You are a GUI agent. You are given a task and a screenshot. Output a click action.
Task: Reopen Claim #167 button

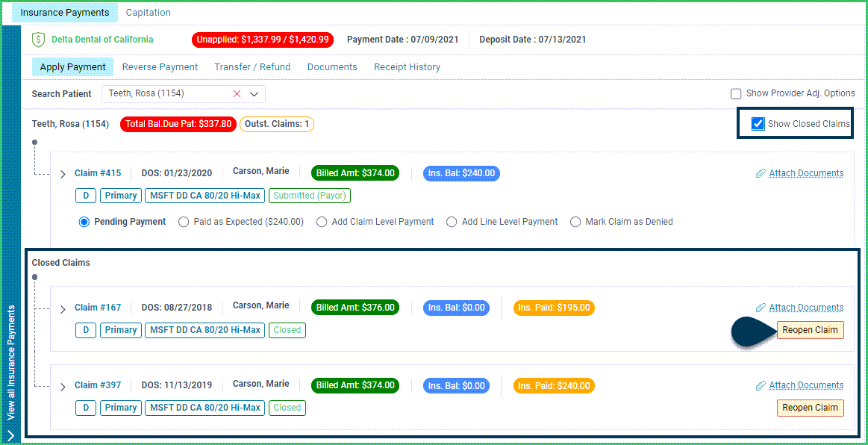[811, 330]
